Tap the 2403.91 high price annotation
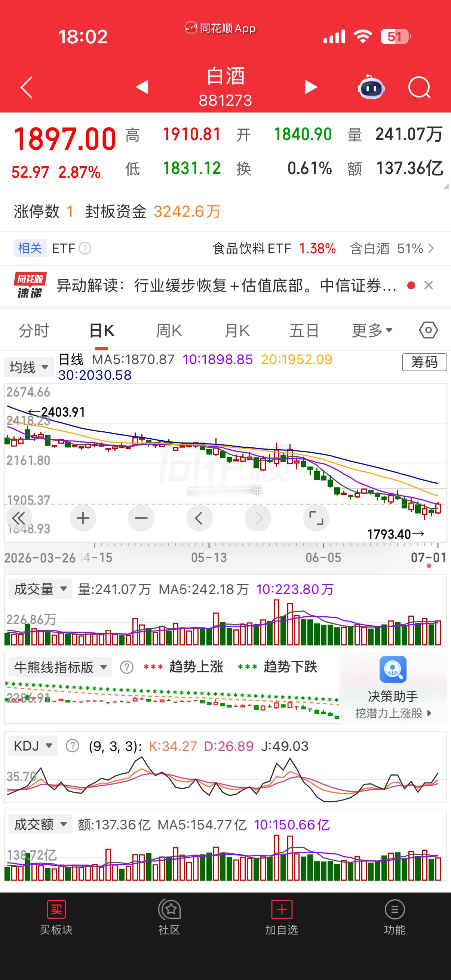Image resolution: width=451 pixels, height=980 pixels. [x=57, y=412]
